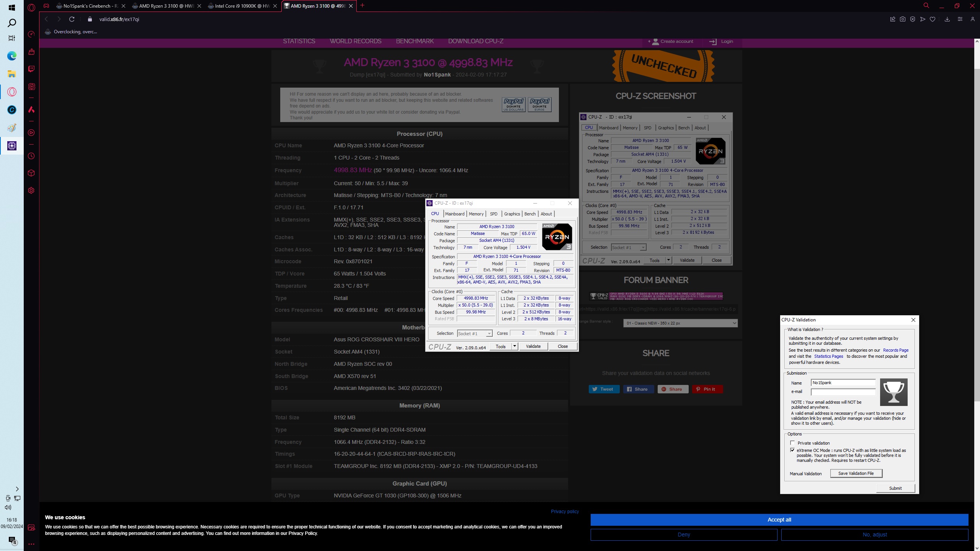Open Records Page link in validation dialog
980x551 pixels.
(x=896, y=350)
